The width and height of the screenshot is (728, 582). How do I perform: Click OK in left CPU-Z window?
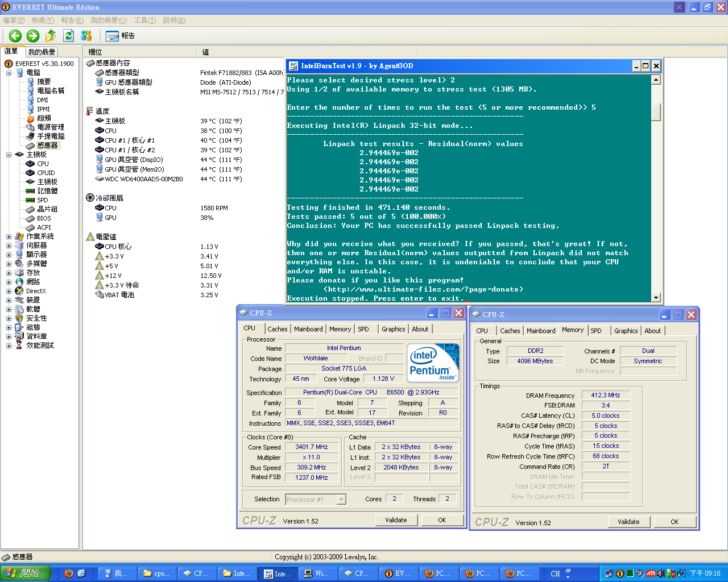(442, 520)
